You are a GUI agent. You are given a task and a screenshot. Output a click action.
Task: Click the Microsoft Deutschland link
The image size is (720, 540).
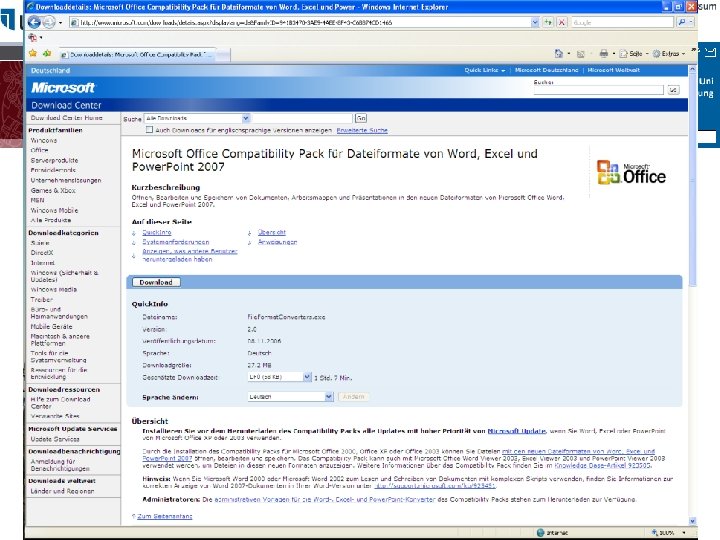pyautogui.click(x=546, y=70)
